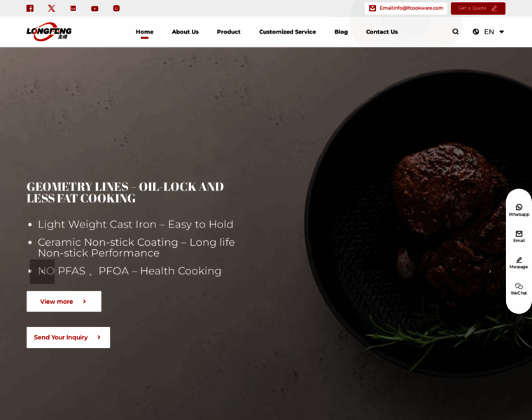
Task: Click the Get a Quote button
Action: [477, 8]
